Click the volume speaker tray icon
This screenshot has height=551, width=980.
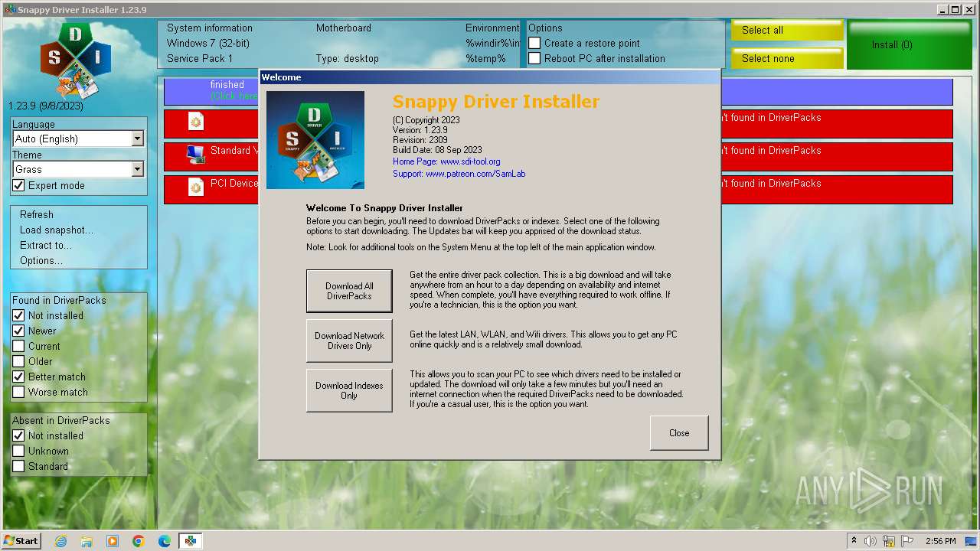(x=871, y=541)
